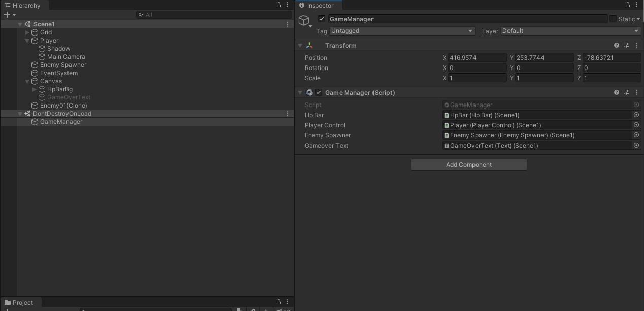The height and width of the screenshot is (311, 644).
Task: Collapse the Scene1 tree node
Action: click(x=20, y=24)
